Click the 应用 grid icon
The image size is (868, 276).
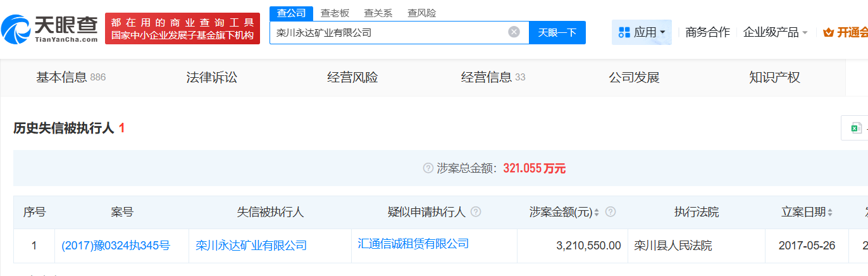tap(624, 32)
